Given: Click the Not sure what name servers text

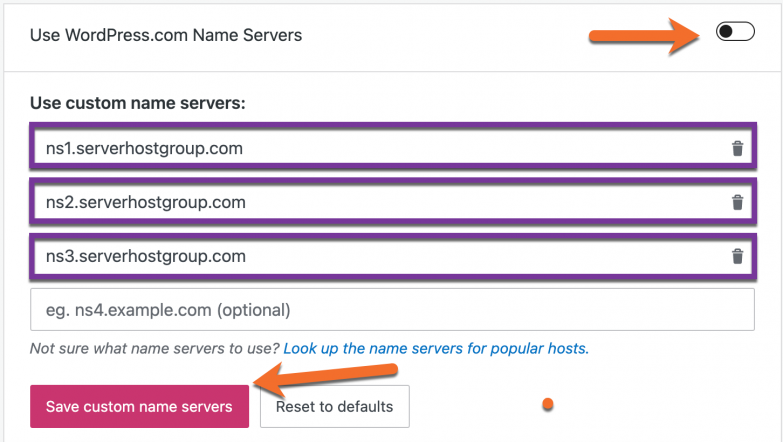Looking at the screenshot, I should tap(155, 349).
